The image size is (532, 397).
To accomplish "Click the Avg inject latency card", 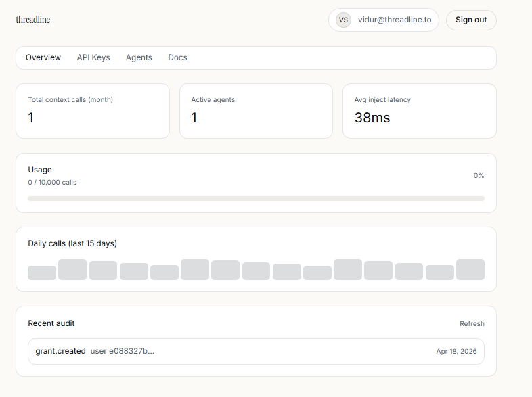I will [419, 111].
